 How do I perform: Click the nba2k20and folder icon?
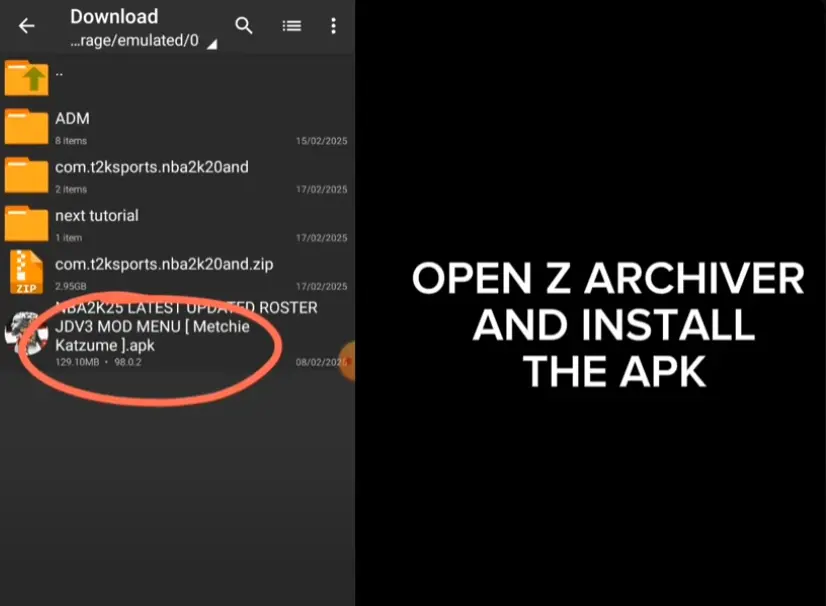tap(26, 175)
